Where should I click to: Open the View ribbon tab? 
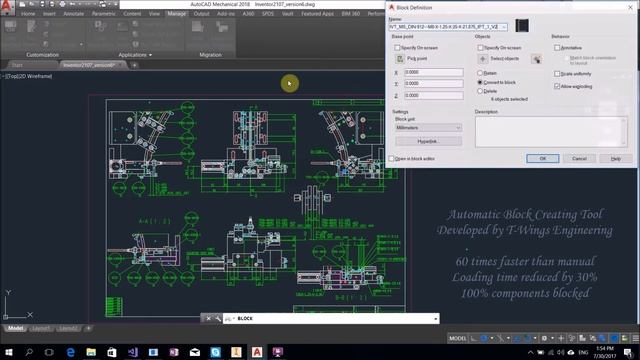tap(154, 13)
